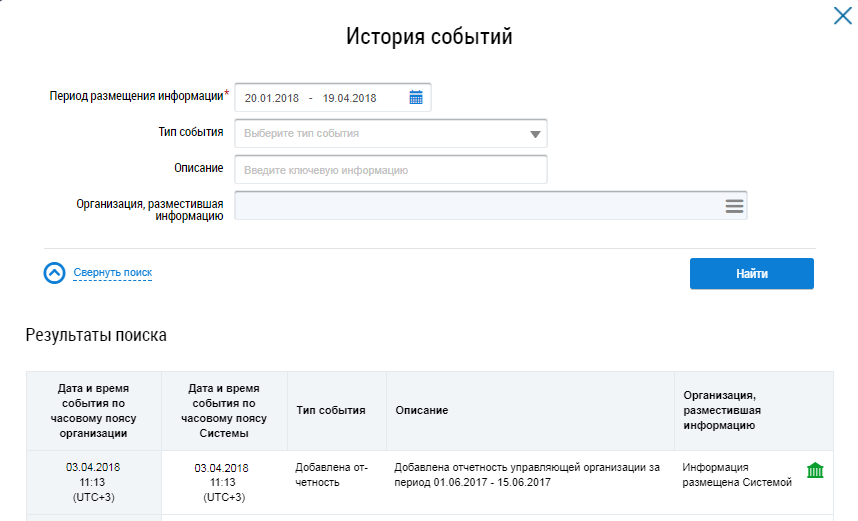Image resolution: width=858 pixels, height=521 pixels.
Task: Click the end date 19.04.2018
Action: pos(349,98)
